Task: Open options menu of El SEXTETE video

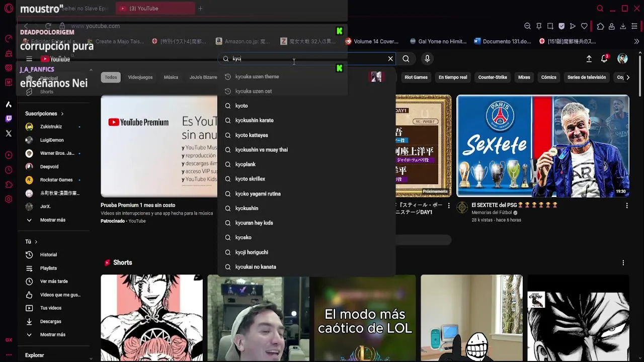Action: pos(627,206)
